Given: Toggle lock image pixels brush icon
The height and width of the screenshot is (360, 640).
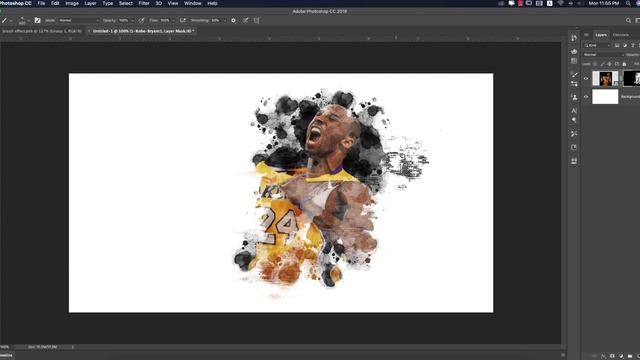Looking at the screenshot, I should [x=602, y=64].
